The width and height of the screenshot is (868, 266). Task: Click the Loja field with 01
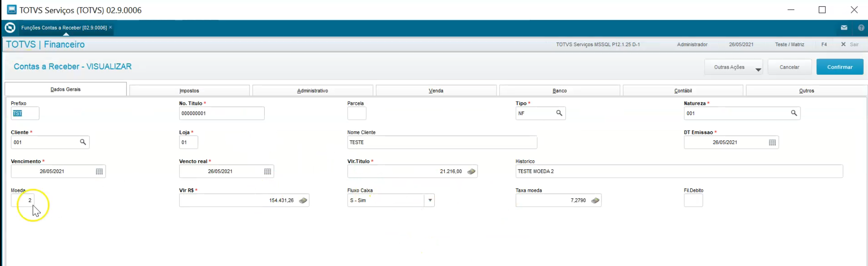[189, 142]
